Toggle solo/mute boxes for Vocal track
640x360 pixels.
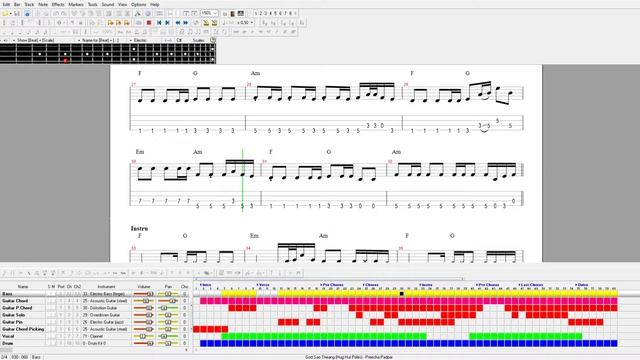[51, 336]
